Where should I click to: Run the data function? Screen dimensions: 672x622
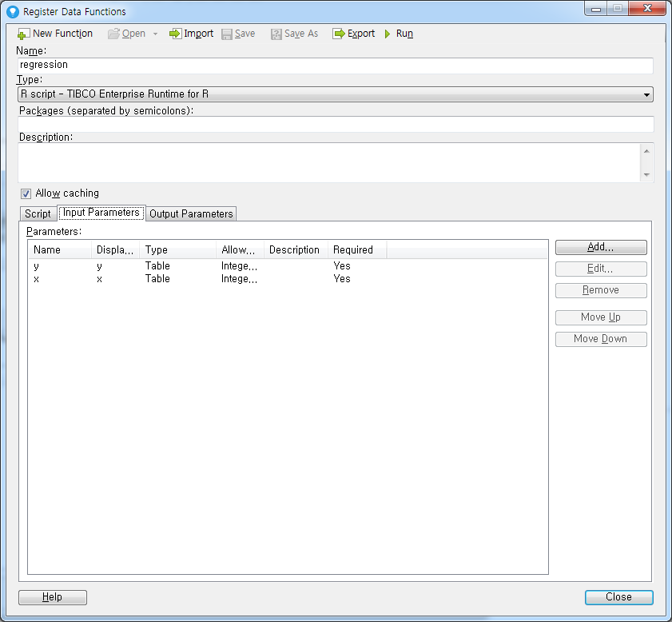click(x=399, y=34)
